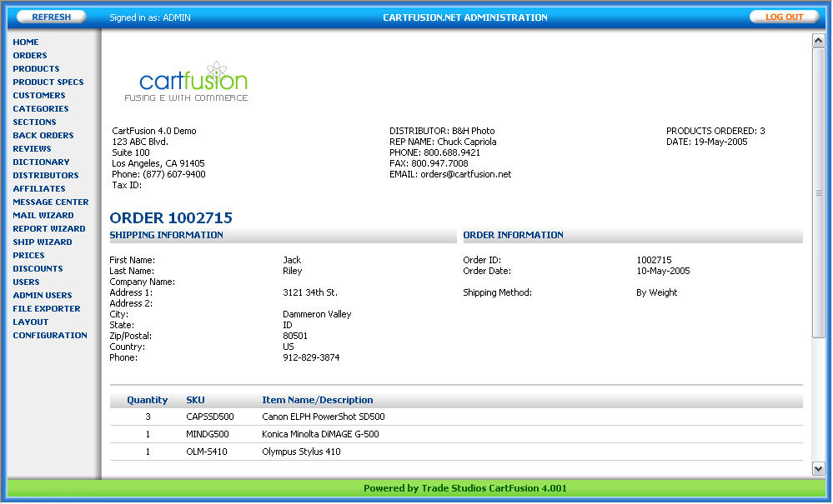Image resolution: width=833 pixels, height=504 pixels.
Task: Click the Item Name/Description column header
Action: (318, 400)
